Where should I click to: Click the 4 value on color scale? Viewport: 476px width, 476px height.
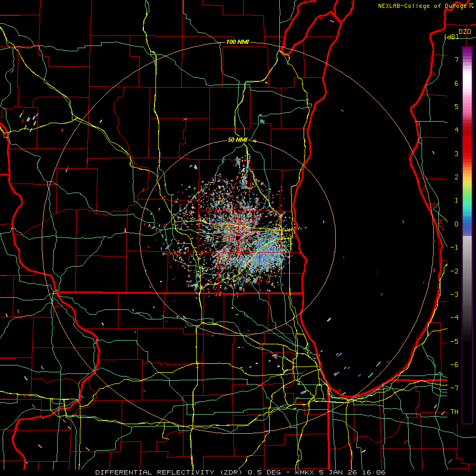pos(456,130)
